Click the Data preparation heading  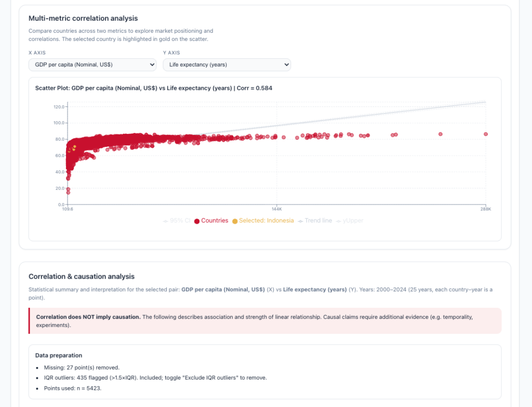pos(59,356)
